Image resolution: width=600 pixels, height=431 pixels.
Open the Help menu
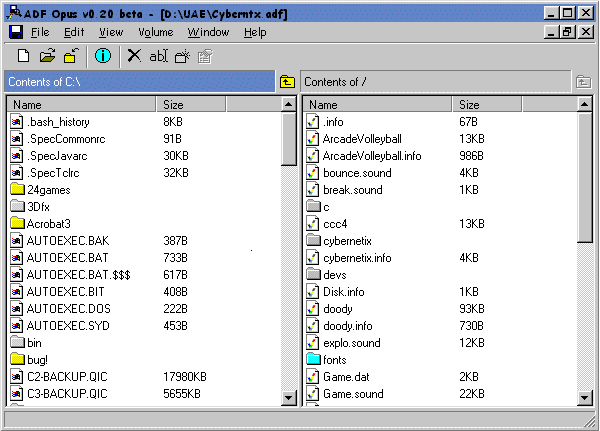(255, 32)
